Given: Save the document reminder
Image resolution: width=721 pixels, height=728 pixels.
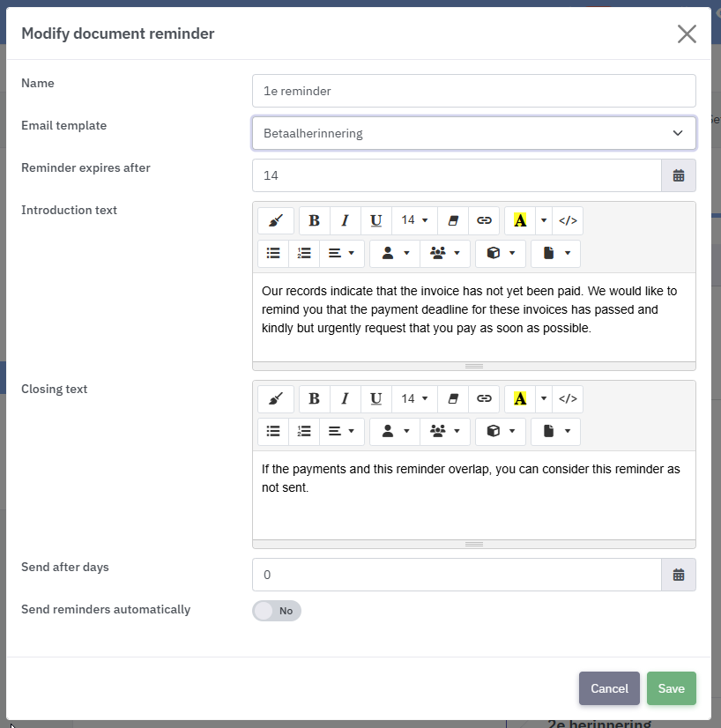Looking at the screenshot, I should click(x=672, y=688).
